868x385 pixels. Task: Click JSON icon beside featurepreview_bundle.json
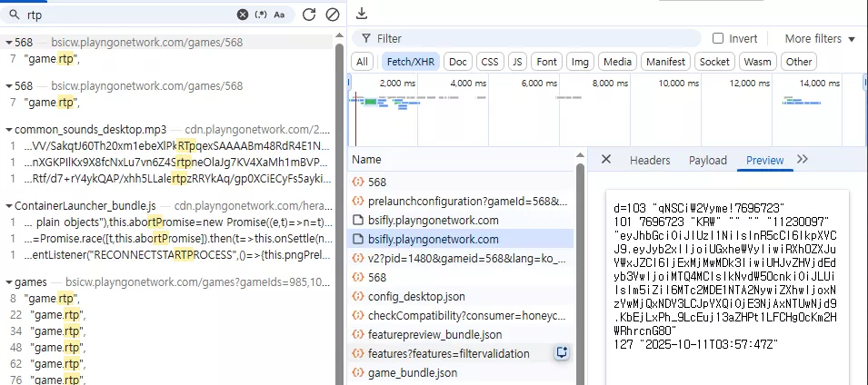click(358, 335)
